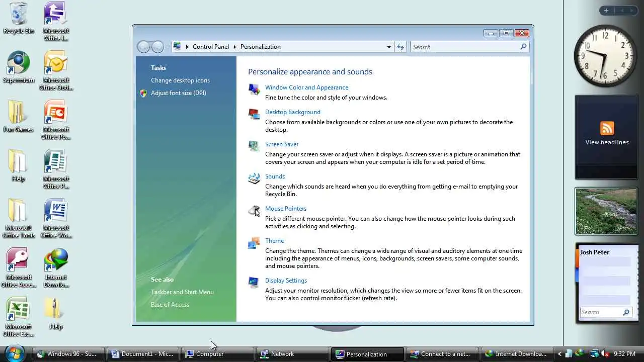The image size is (644, 362).
Task: Switch to Document1 - Mic... taskbar button
Action: click(144, 354)
